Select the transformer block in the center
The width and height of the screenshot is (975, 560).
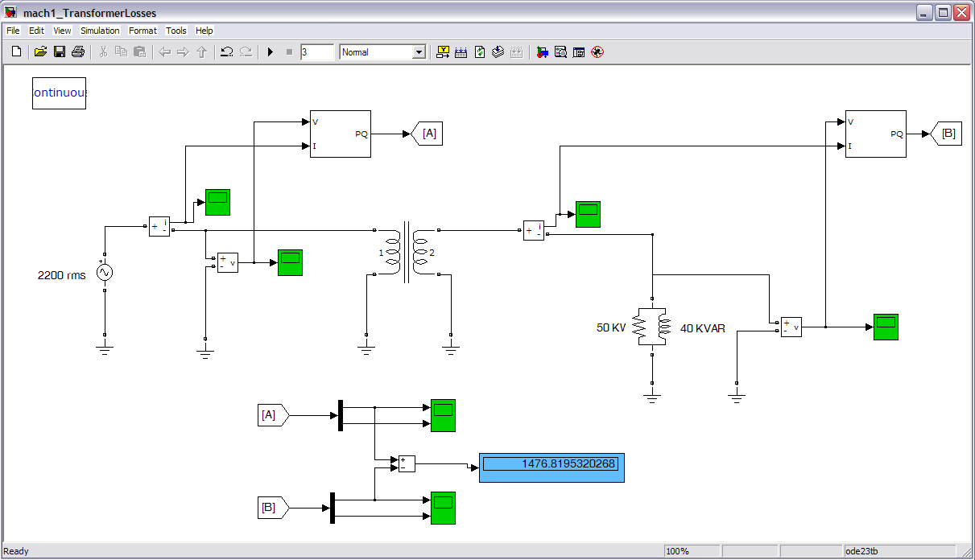click(x=407, y=253)
